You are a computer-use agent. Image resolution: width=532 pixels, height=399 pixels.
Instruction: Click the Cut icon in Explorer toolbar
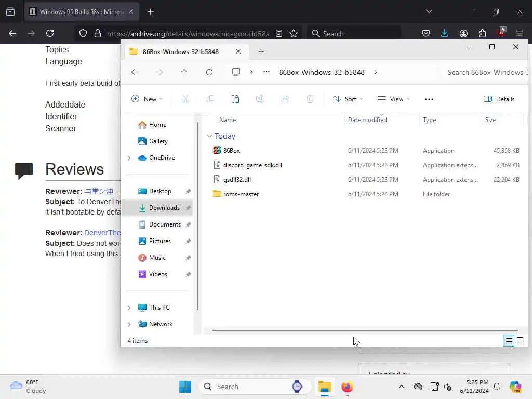[x=185, y=99]
